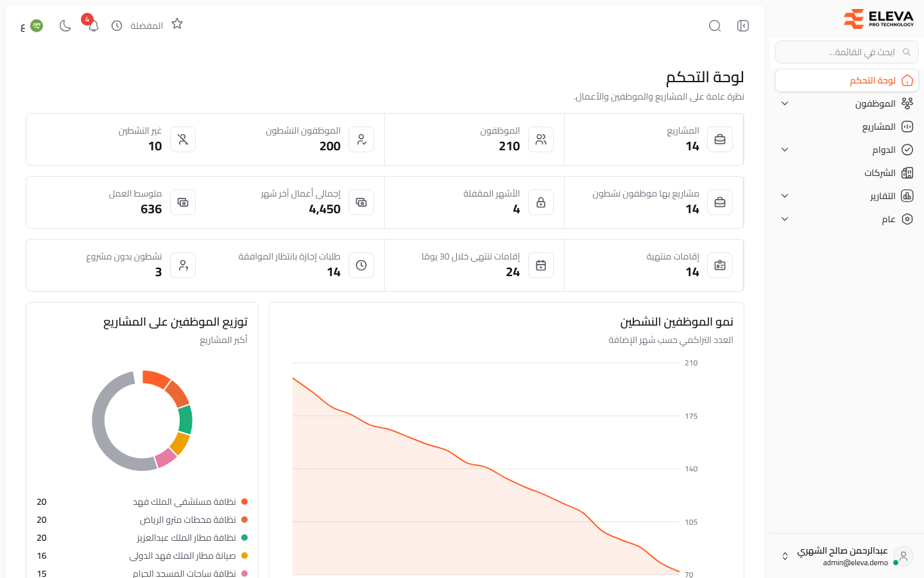The height and width of the screenshot is (578, 924).
Task: Click the green segment of the donut chart
Action: tap(185, 420)
